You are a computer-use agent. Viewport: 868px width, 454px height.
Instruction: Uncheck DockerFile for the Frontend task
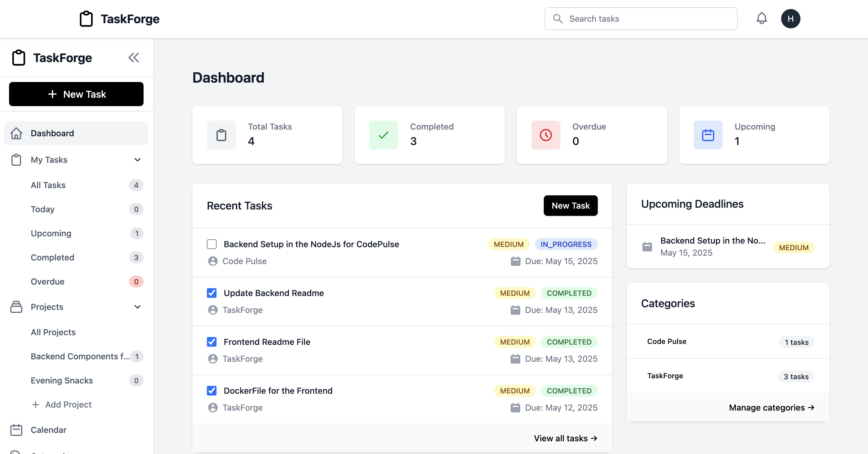pyautogui.click(x=212, y=391)
